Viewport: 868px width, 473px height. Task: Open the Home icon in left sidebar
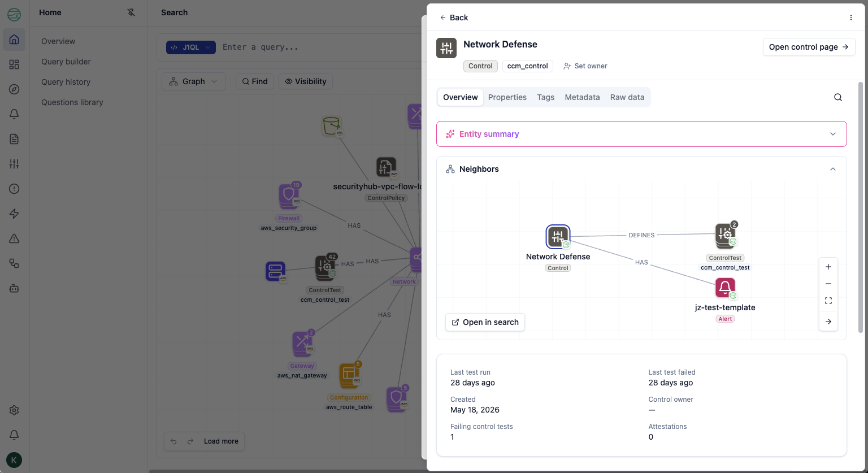(x=14, y=40)
